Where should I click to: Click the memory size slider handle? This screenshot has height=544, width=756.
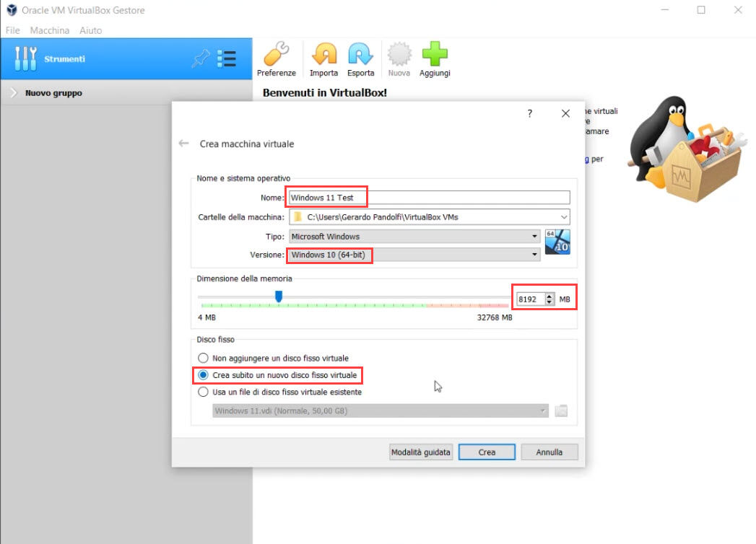pos(279,296)
